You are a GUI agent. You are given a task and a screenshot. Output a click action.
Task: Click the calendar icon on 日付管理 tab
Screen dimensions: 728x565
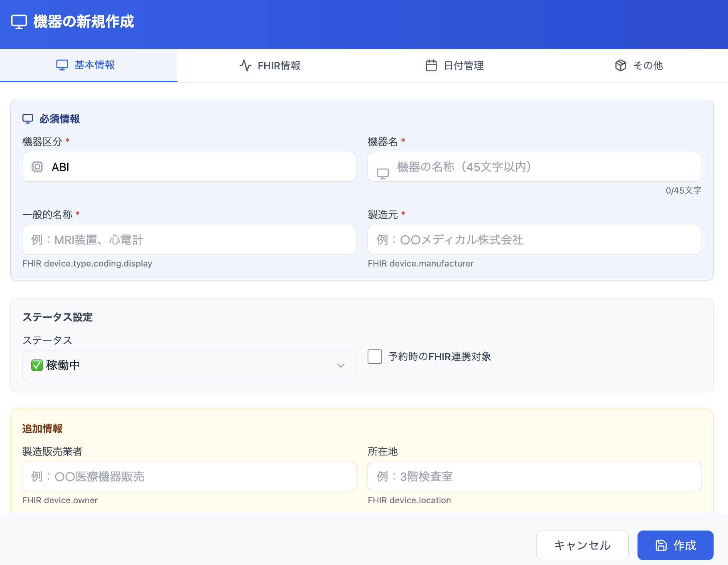[431, 65]
